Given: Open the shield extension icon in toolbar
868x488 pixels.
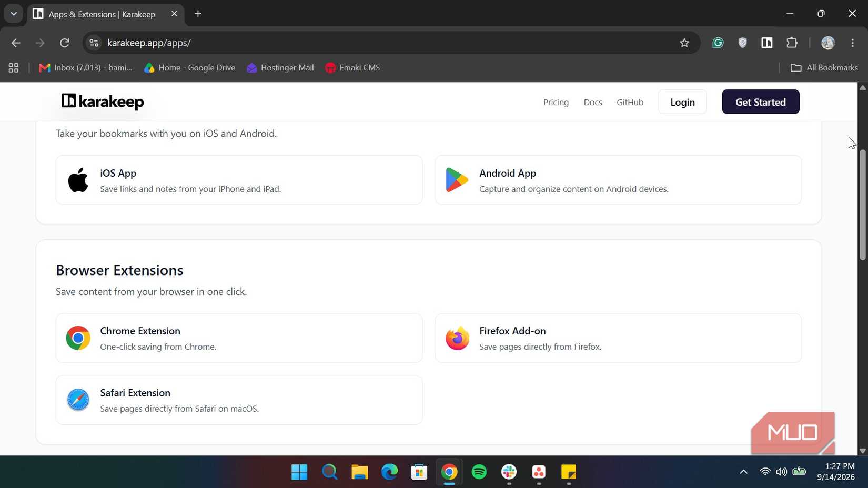Looking at the screenshot, I should point(742,43).
